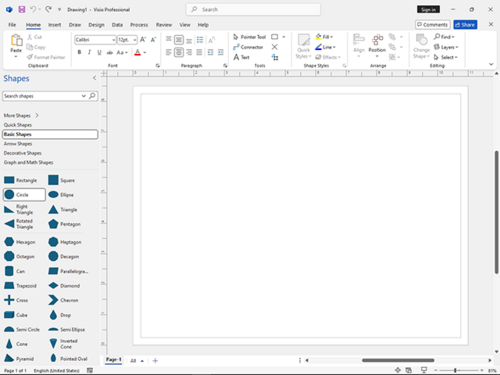Click the Sign in button
The image size is (500, 375).
428,9
